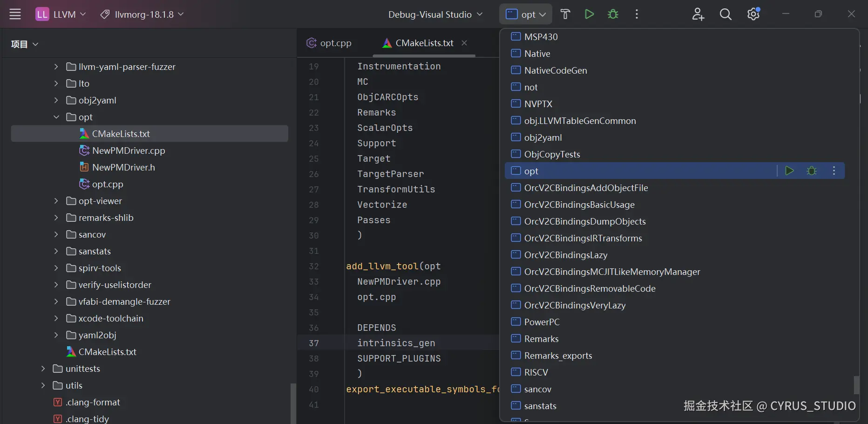Open the main hamburger menu
Viewport: 868px width, 424px height.
15,14
